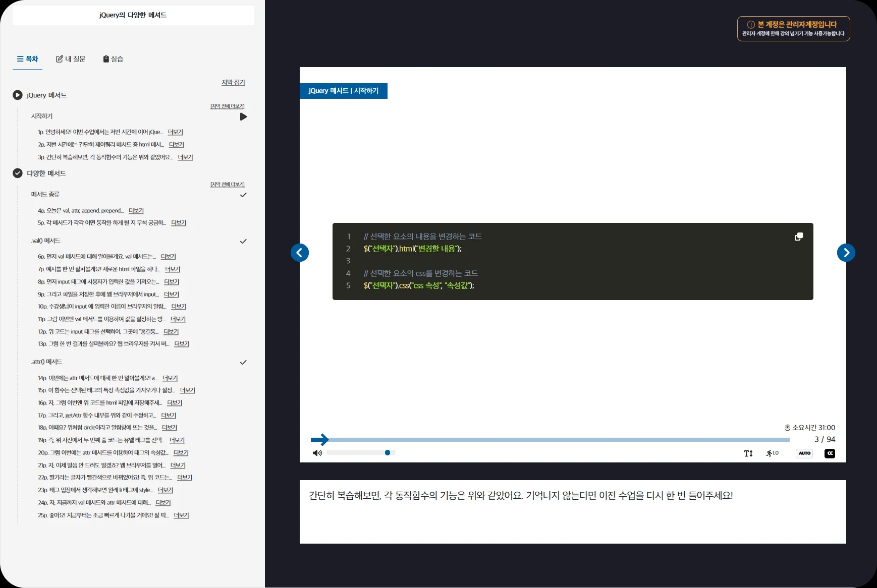Click 더보기 for subtitle 7p
877x588 pixels.
[173, 269]
